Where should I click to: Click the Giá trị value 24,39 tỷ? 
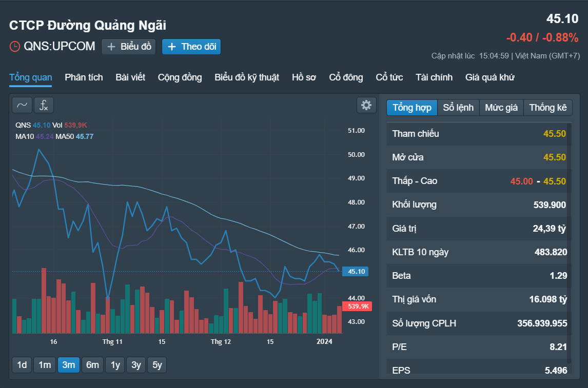[550, 229]
